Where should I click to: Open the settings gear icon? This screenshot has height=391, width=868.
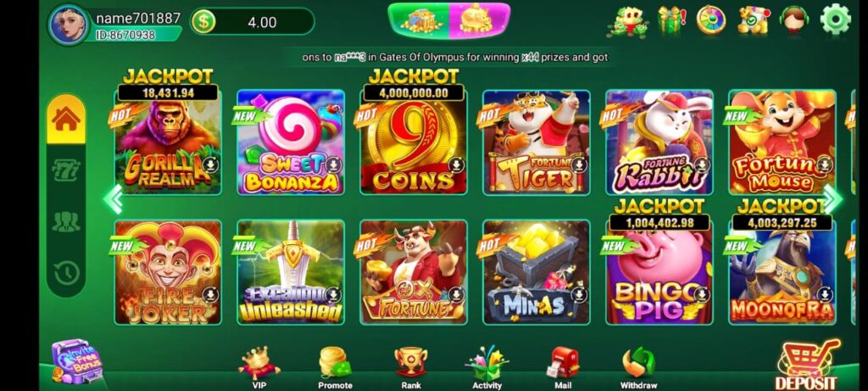tap(835, 20)
